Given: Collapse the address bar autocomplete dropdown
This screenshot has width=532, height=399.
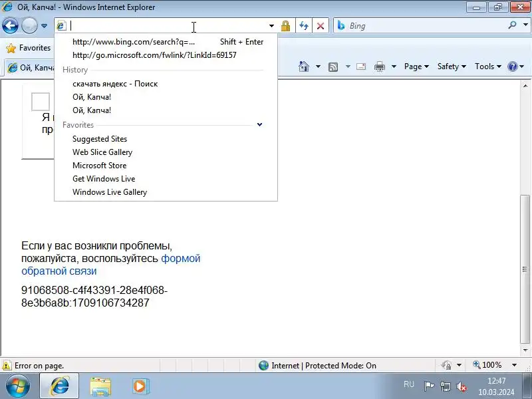Looking at the screenshot, I should click(x=271, y=26).
